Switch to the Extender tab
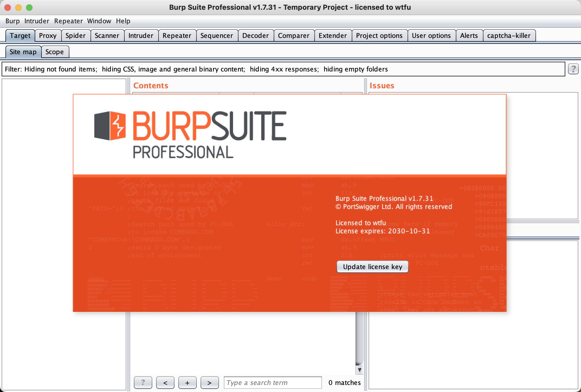The height and width of the screenshot is (392, 581). pyautogui.click(x=333, y=36)
